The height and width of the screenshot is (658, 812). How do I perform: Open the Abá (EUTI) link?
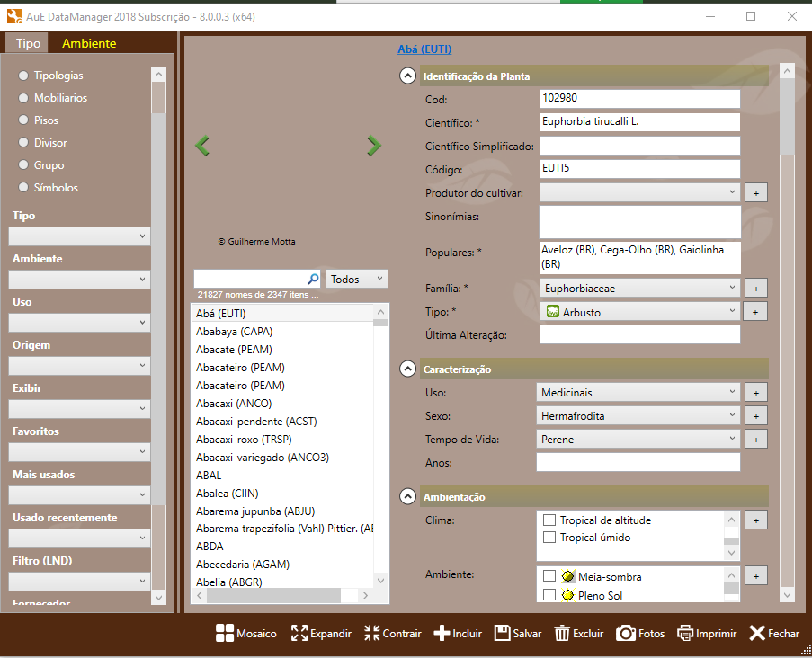pyautogui.click(x=424, y=49)
